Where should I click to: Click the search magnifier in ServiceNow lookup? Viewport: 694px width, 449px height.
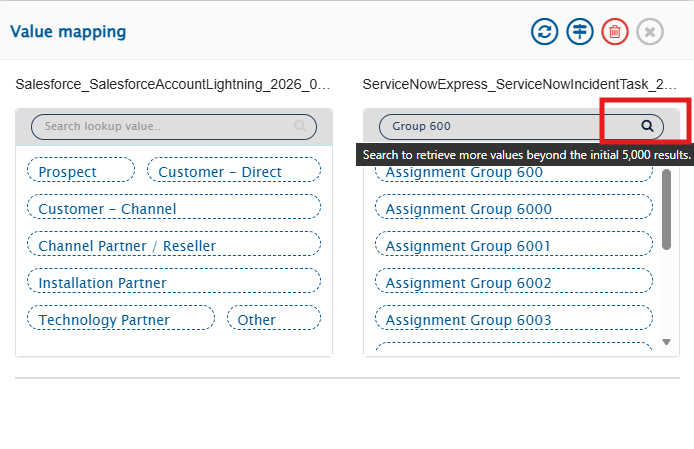point(647,126)
